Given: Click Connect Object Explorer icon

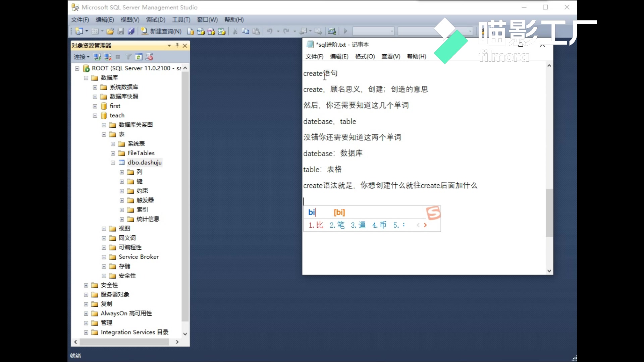Looking at the screenshot, I should [x=97, y=57].
